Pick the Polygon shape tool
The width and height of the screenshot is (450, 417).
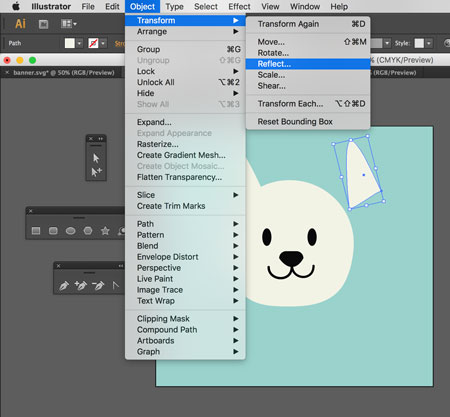(x=88, y=231)
